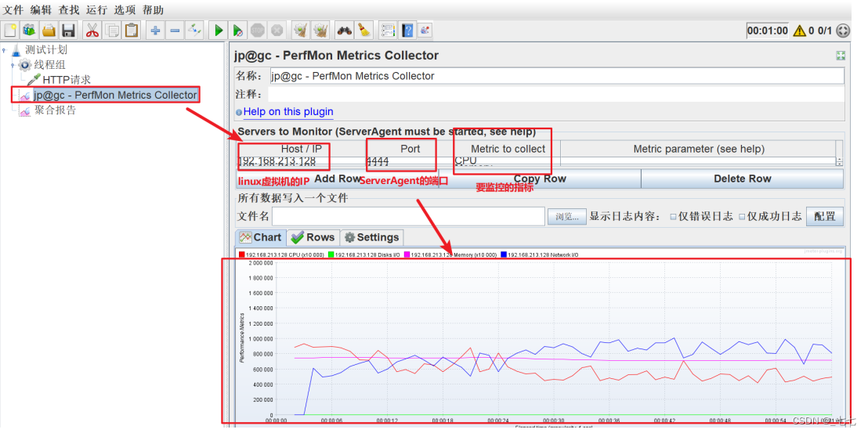
Task: Click the Reset Search broom icon
Action: [x=363, y=30]
